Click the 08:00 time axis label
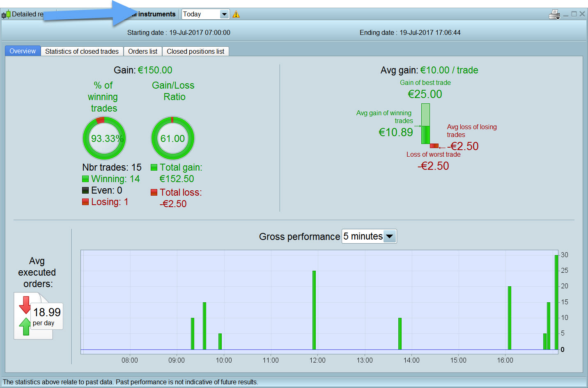The height and width of the screenshot is (388, 588). coord(130,360)
